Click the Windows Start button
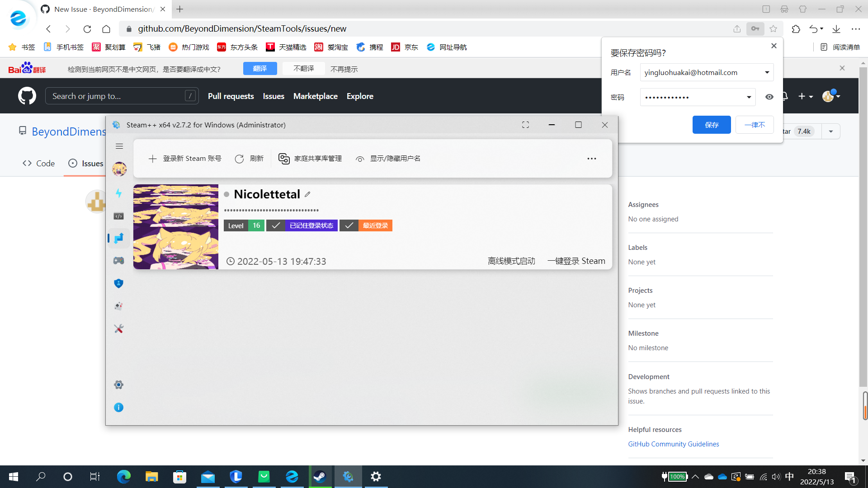The height and width of the screenshot is (488, 868). (x=14, y=477)
